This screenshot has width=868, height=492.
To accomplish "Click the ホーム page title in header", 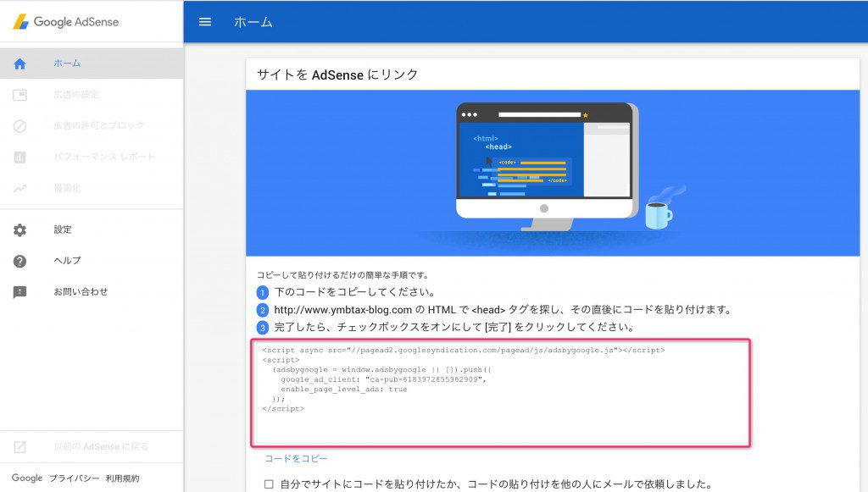I will click(253, 22).
